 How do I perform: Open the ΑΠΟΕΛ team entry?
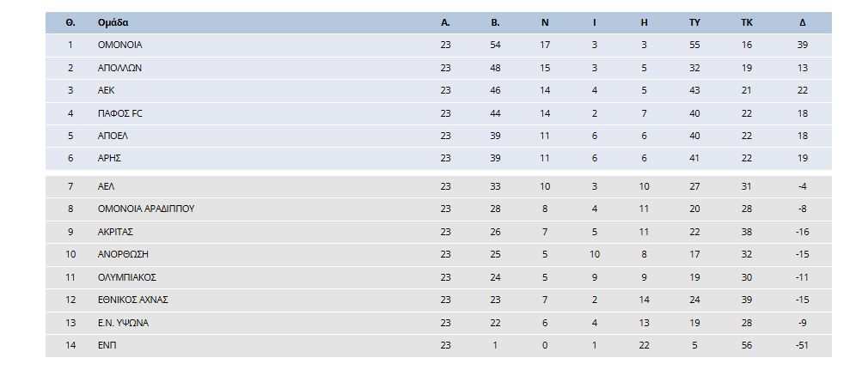(113, 136)
